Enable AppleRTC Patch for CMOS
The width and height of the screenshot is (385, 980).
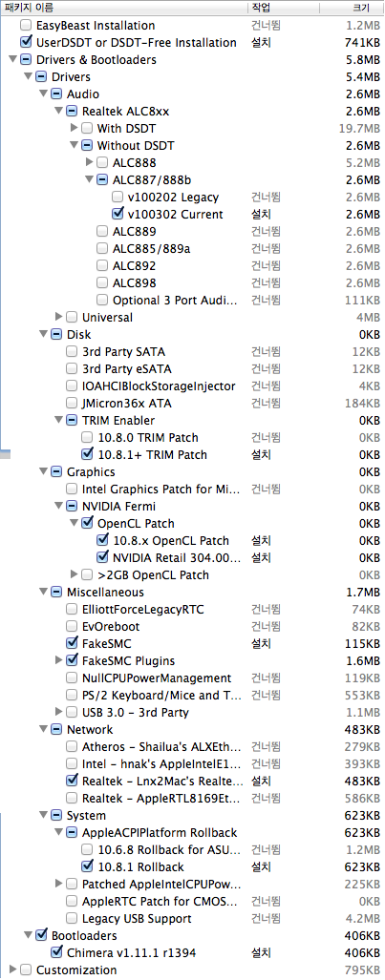point(72,901)
